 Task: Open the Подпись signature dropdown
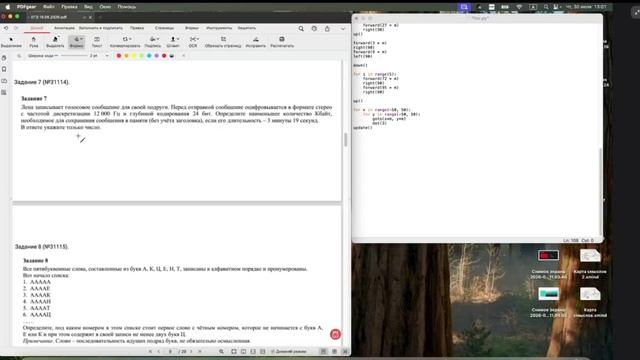pyautogui.click(x=153, y=42)
